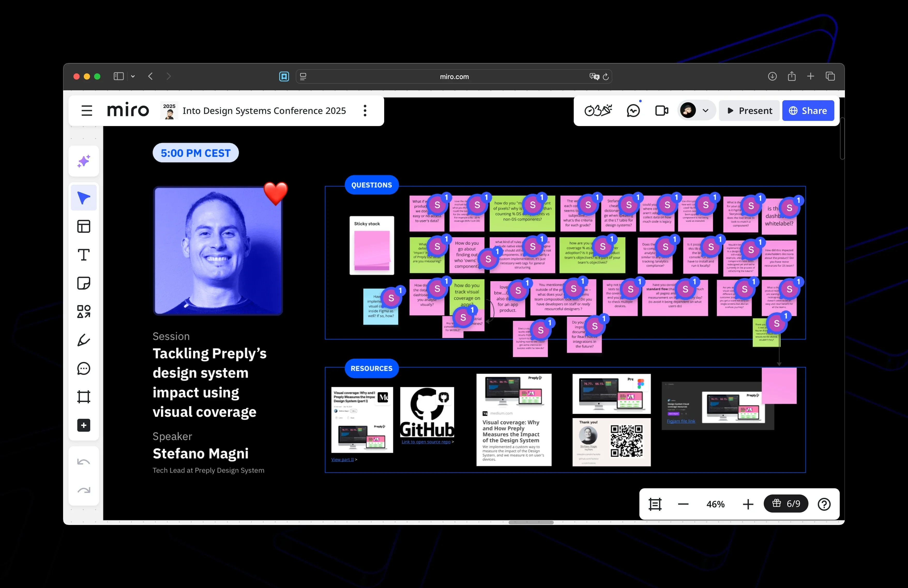Open the facilitation timer icon
The height and width of the screenshot is (588, 908).
597,110
